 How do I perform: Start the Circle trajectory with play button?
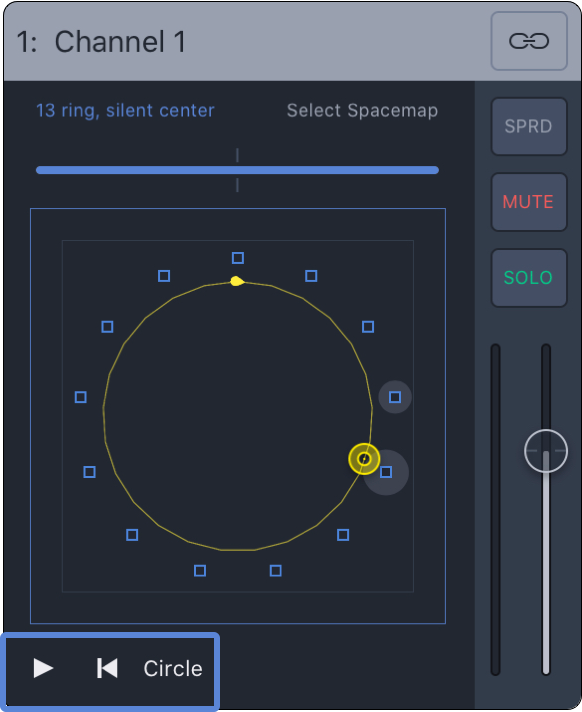coord(44,668)
